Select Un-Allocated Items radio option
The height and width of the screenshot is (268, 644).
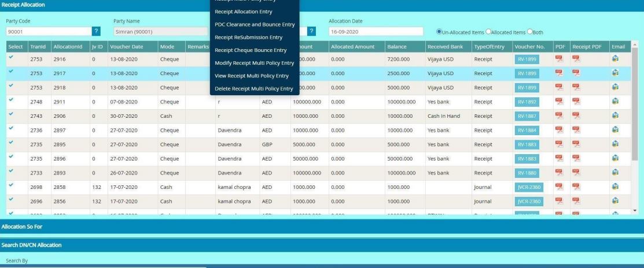(439, 32)
